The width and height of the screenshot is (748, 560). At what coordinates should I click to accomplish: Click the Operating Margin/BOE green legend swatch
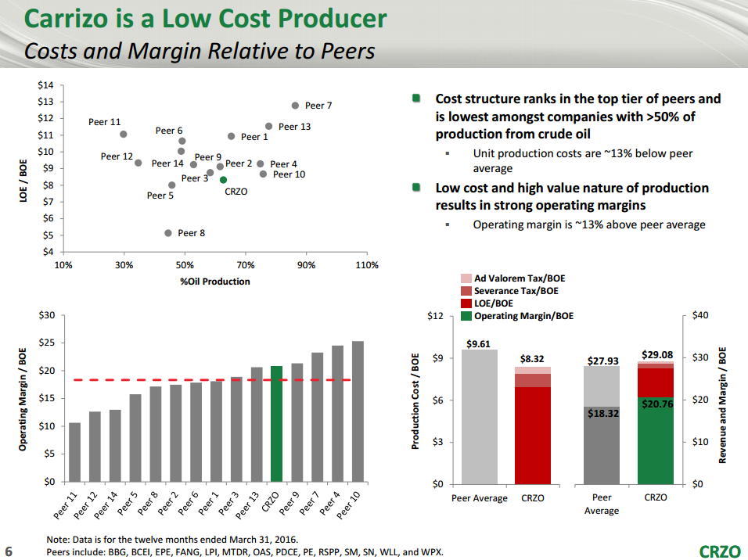466,316
